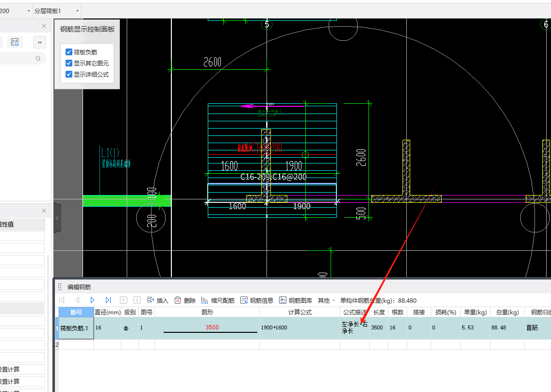Click the rebar grade symbol cell
The height and width of the screenshot is (392, 551).
pyautogui.click(x=130, y=328)
